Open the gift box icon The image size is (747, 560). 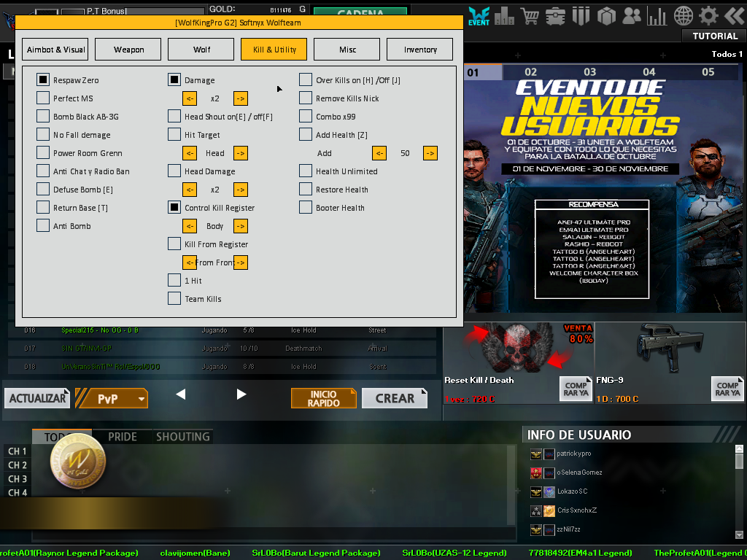click(x=606, y=15)
